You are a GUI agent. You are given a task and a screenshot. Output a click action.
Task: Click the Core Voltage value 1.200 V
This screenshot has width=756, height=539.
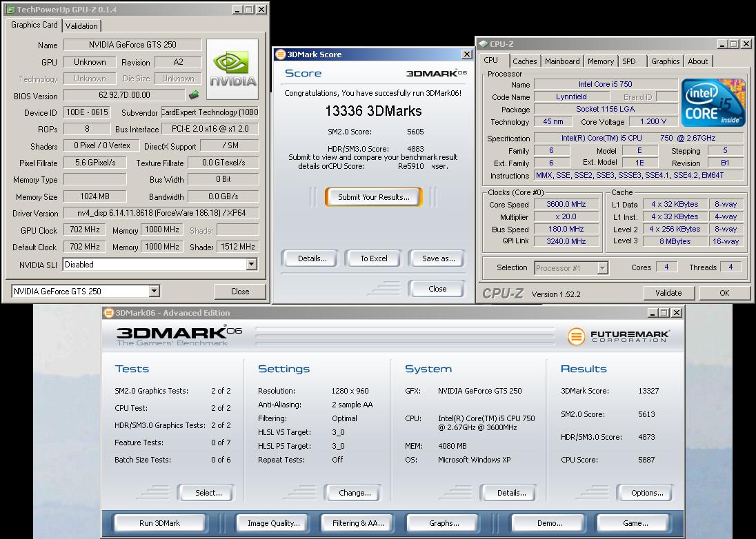[653, 121]
